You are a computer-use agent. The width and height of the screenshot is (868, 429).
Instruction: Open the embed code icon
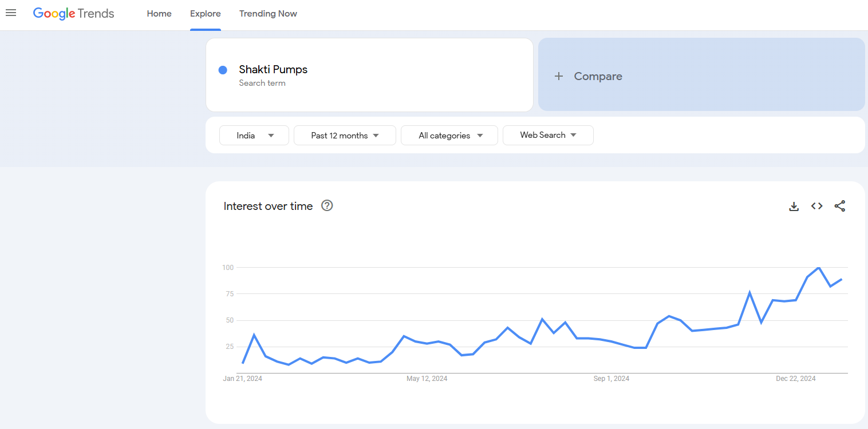point(817,206)
